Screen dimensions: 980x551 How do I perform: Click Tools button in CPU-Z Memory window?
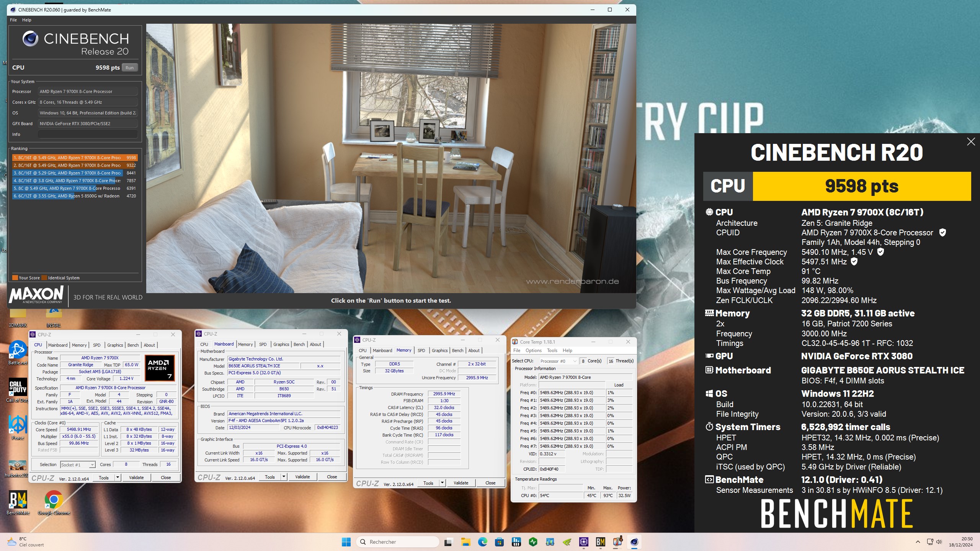click(428, 483)
